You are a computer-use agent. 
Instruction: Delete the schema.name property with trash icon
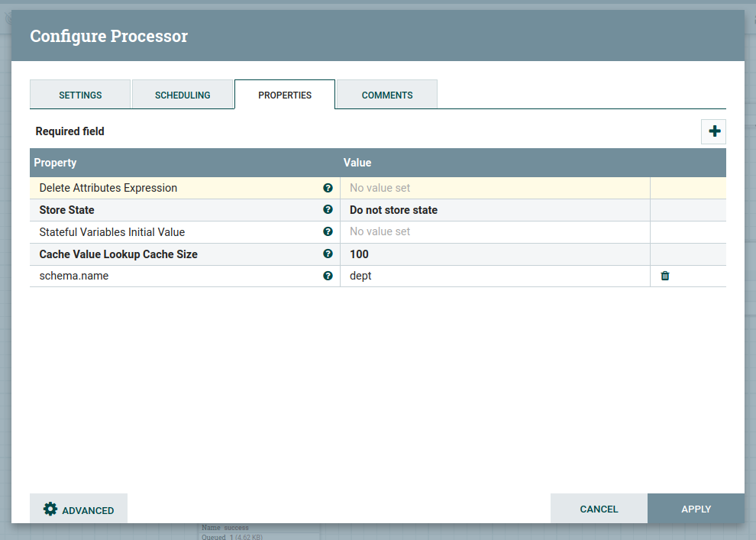(x=664, y=276)
